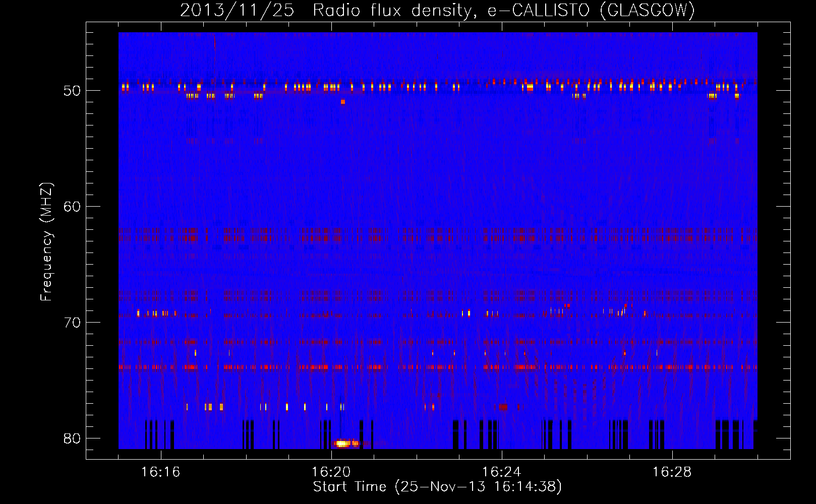This screenshot has height=504, width=816.
Task: Click the isolated orange dot near 51 MHz at 16:20
Action: point(343,102)
